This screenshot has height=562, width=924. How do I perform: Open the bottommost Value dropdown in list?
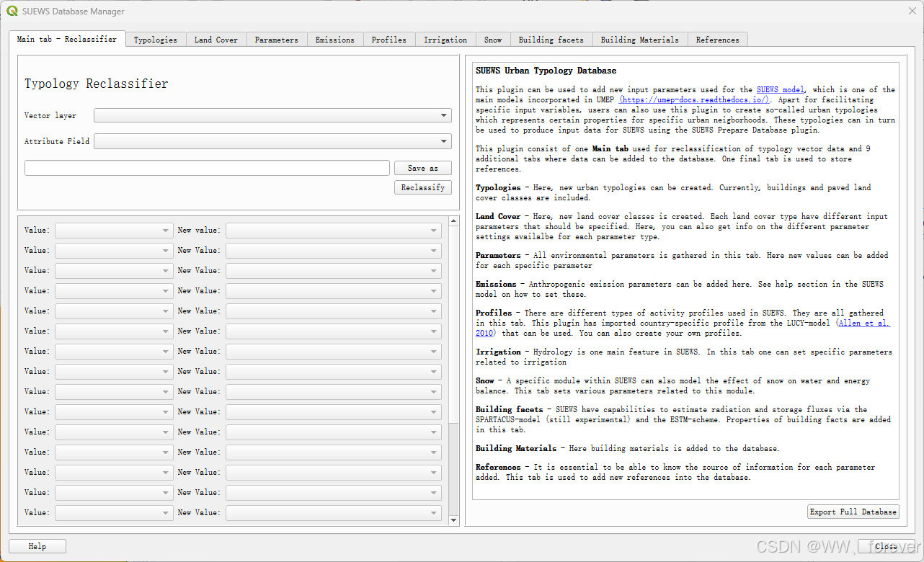(114, 513)
